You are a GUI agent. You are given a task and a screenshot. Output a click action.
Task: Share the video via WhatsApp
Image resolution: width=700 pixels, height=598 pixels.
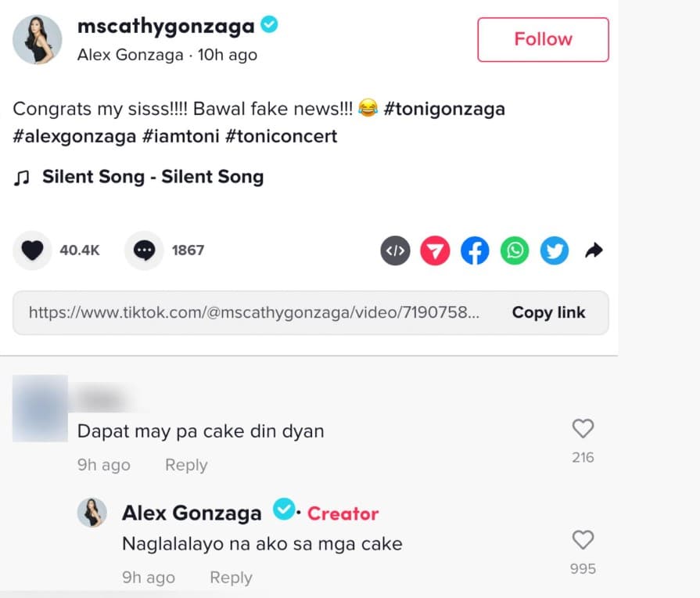pyautogui.click(x=515, y=250)
